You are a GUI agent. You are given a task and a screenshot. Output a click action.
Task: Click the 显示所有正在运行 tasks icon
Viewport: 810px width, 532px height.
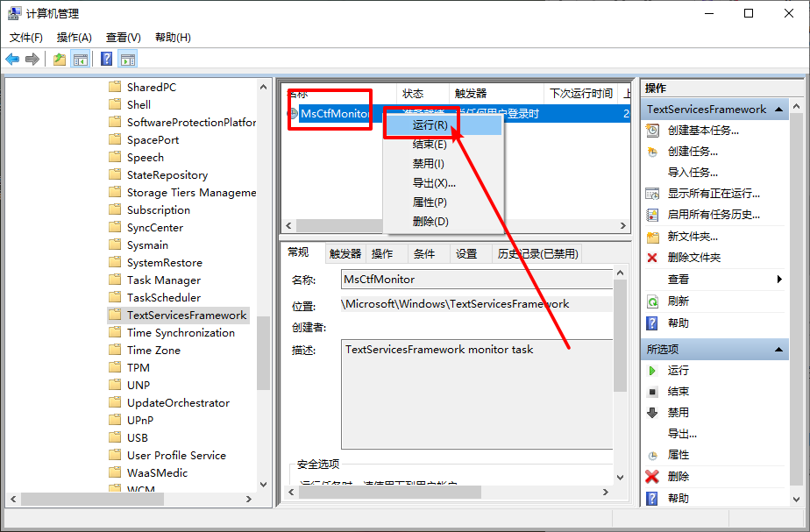652,194
